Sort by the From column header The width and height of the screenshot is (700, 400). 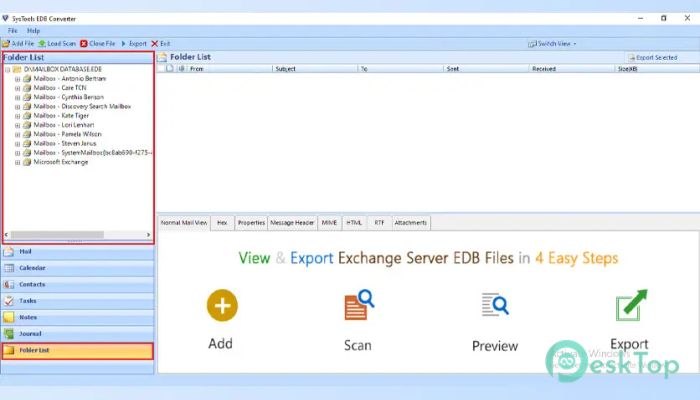click(229, 69)
